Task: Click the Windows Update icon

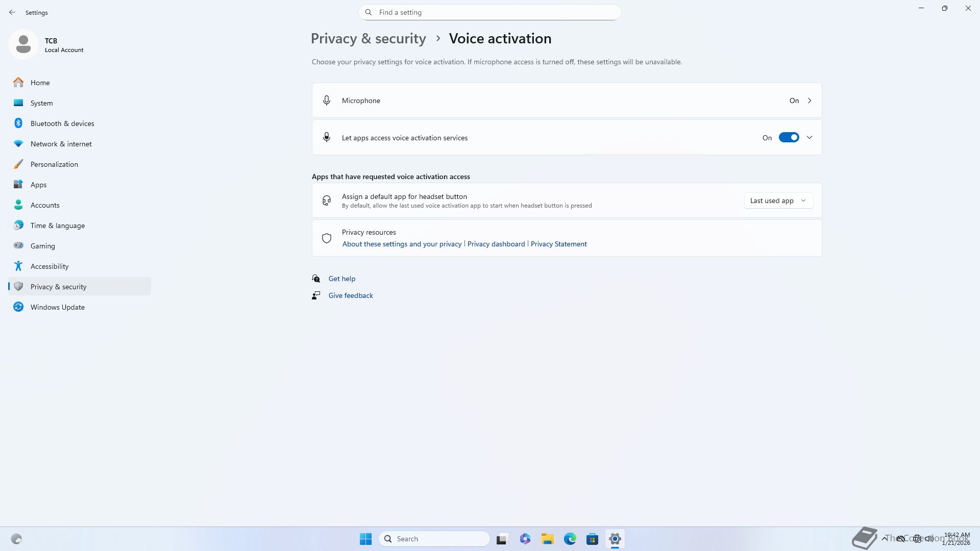Action: (18, 307)
